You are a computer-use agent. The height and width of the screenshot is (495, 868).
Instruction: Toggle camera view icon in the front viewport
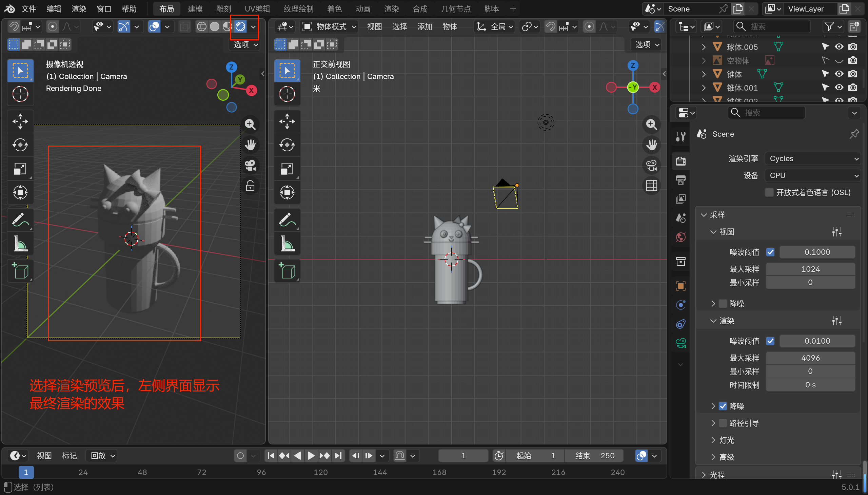pos(651,166)
